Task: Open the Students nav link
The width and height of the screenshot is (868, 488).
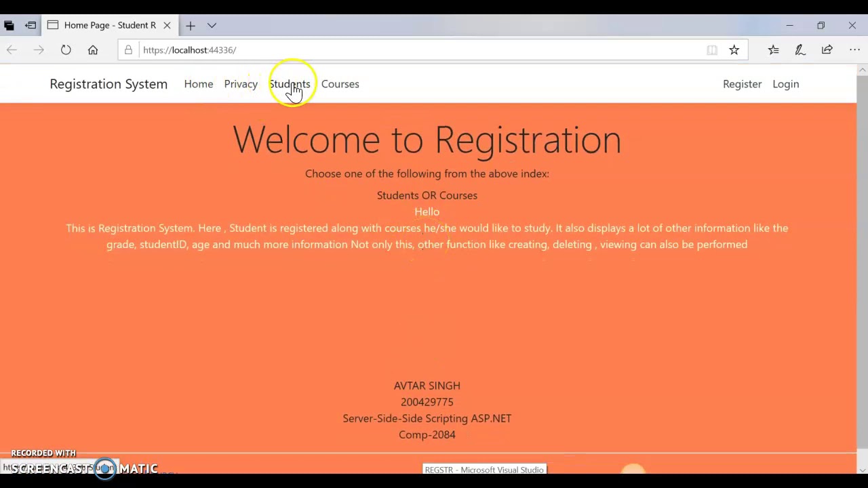Action: pos(290,84)
